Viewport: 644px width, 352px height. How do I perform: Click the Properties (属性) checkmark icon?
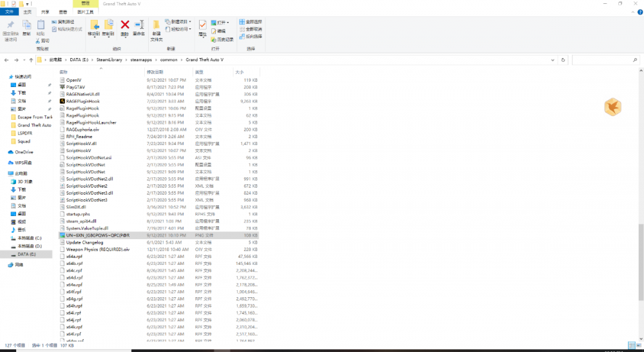click(202, 25)
